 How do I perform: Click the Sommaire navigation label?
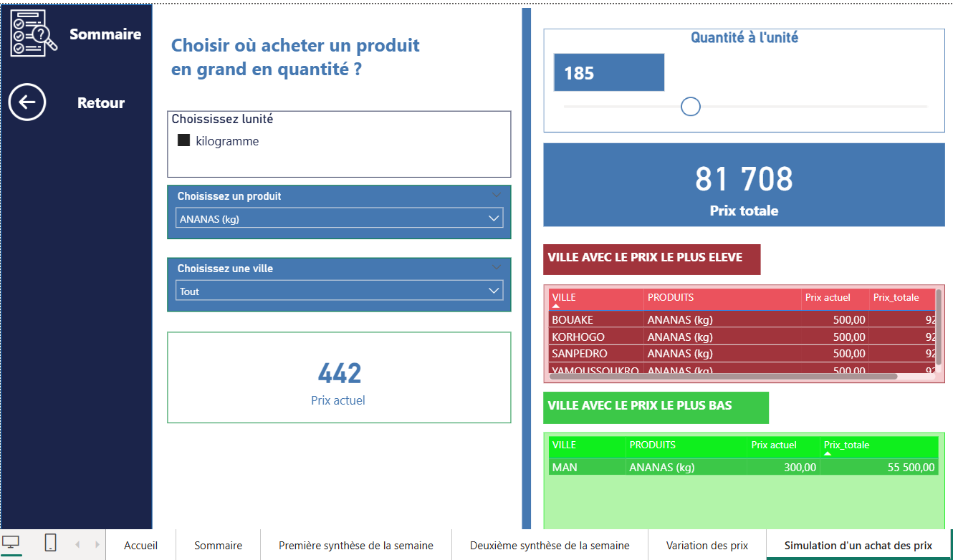[105, 34]
